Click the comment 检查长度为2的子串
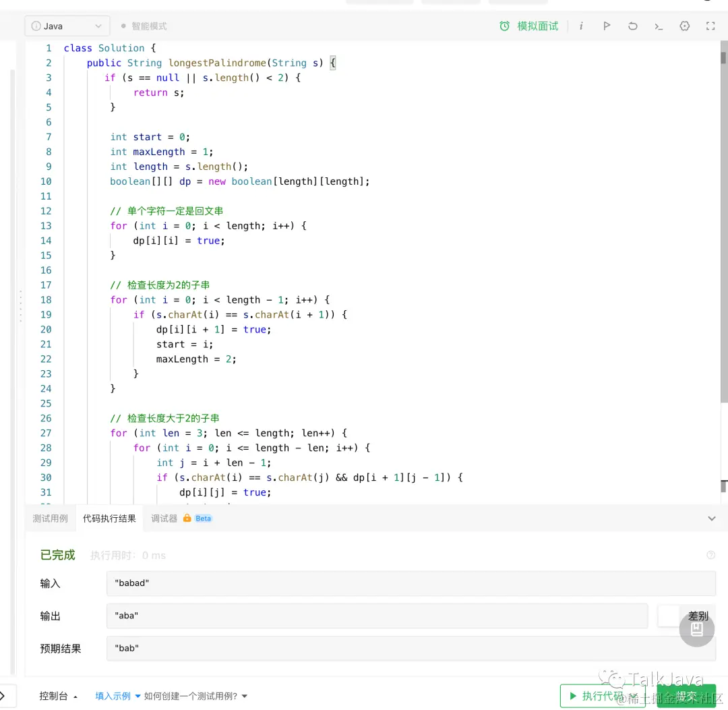 (160, 285)
